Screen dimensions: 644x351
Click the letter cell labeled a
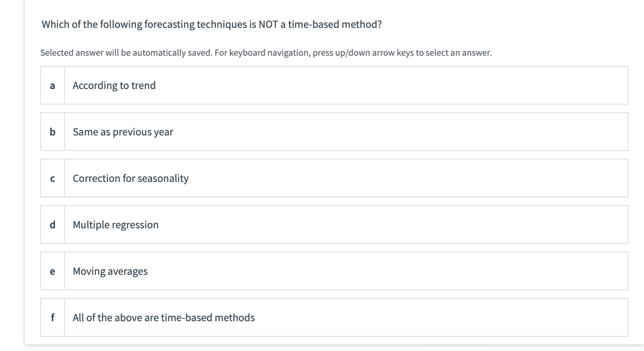53,85
